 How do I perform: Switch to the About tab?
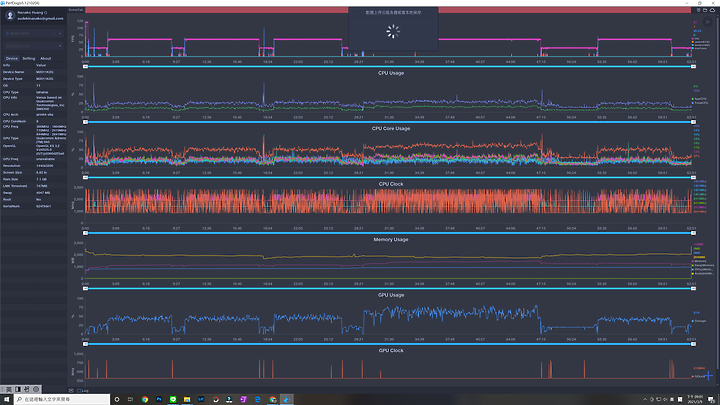pyautogui.click(x=45, y=58)
